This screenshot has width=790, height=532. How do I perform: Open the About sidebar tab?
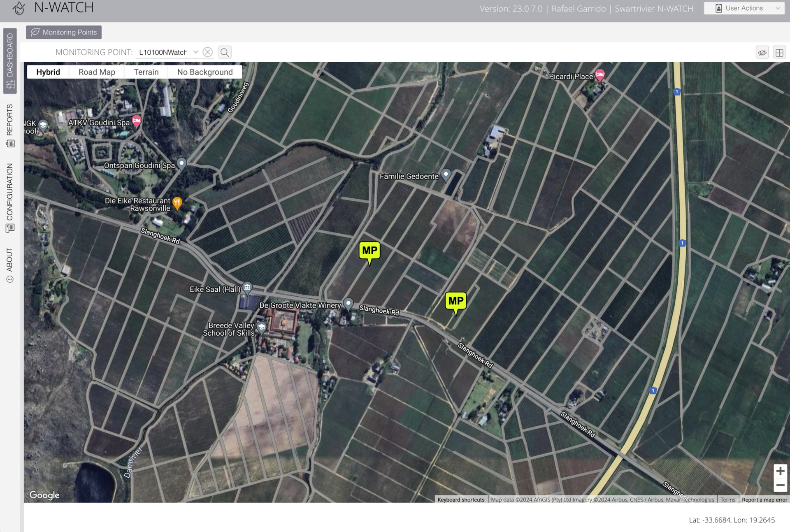[x=10, y=265]
